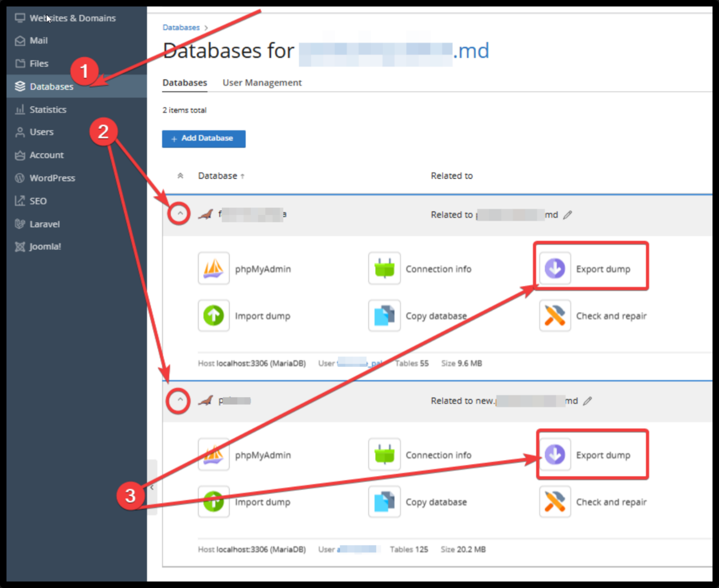Collapse the sidebar with the arrow handle

[152, 487]
